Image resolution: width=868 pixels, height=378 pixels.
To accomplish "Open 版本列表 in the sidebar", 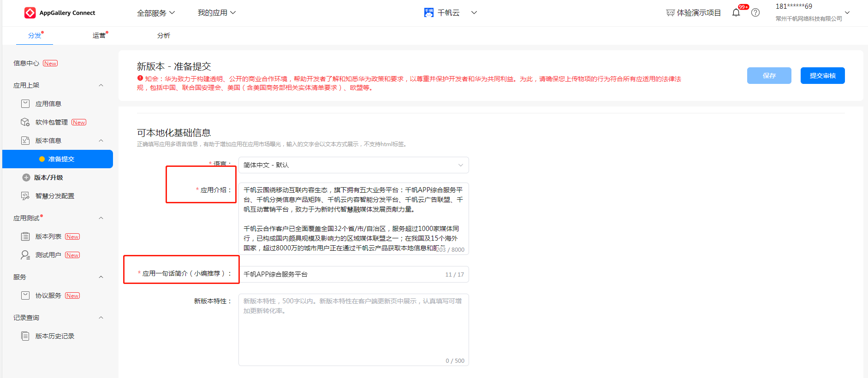I will tap(48, 236).
